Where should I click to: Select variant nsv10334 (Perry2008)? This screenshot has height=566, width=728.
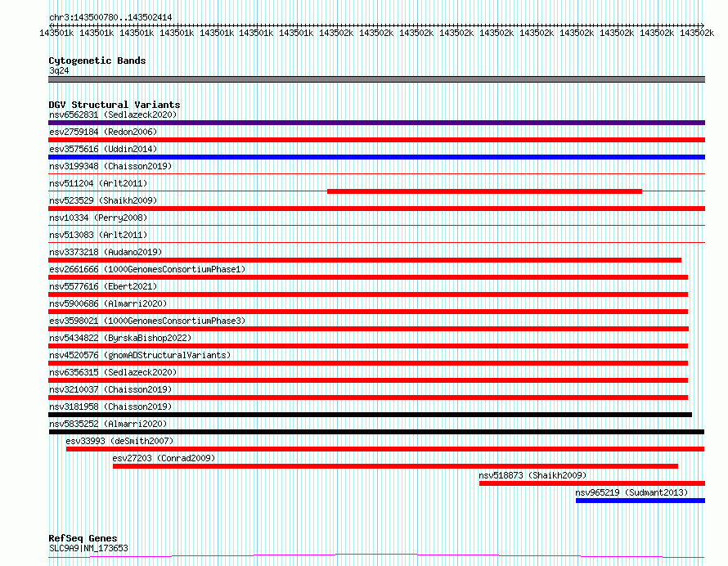pyautogui.click(x=98, y=218)
